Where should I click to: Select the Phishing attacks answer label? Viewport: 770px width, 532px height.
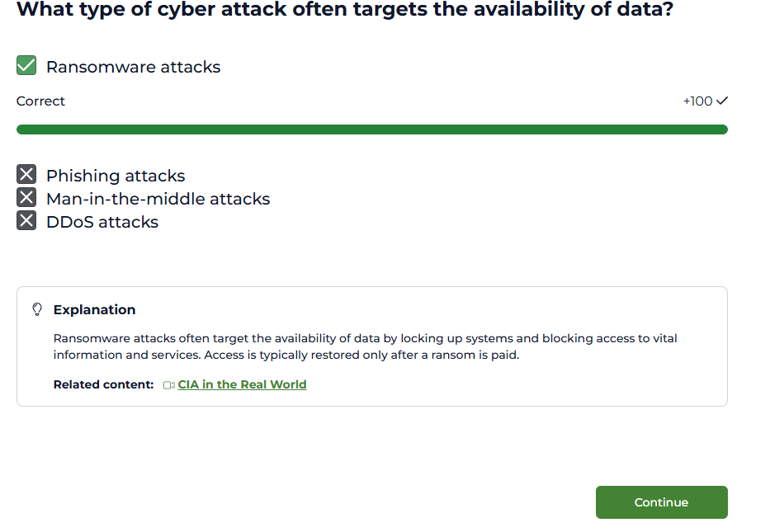coord(116,176)
